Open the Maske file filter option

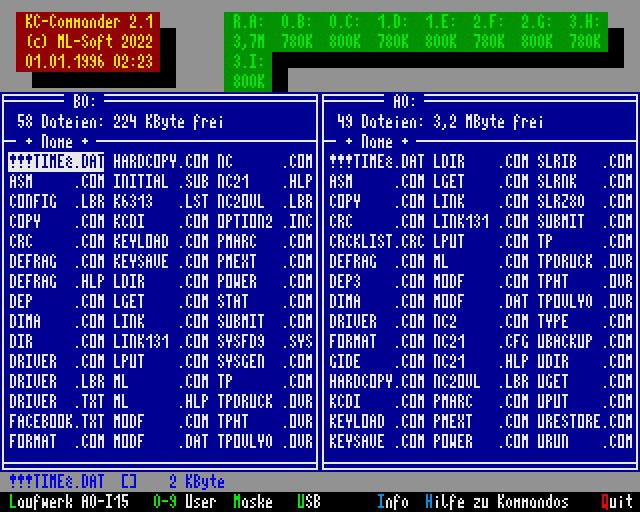(252, 502)
